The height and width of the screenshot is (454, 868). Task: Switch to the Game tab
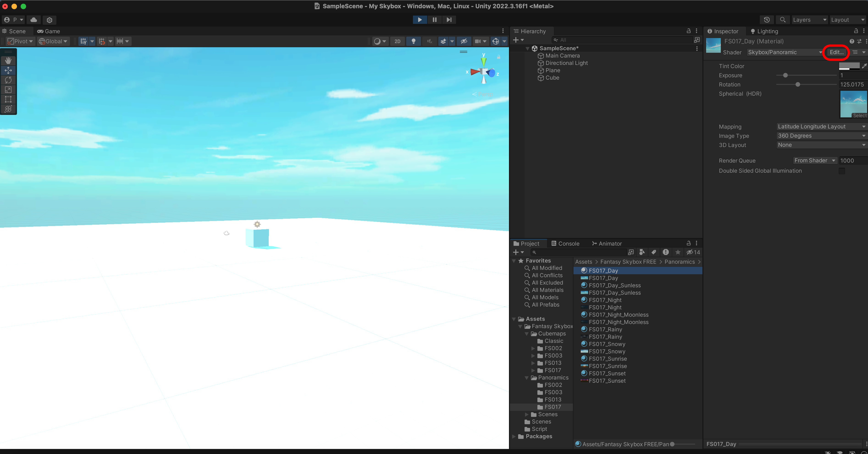[x=49, y=31]
